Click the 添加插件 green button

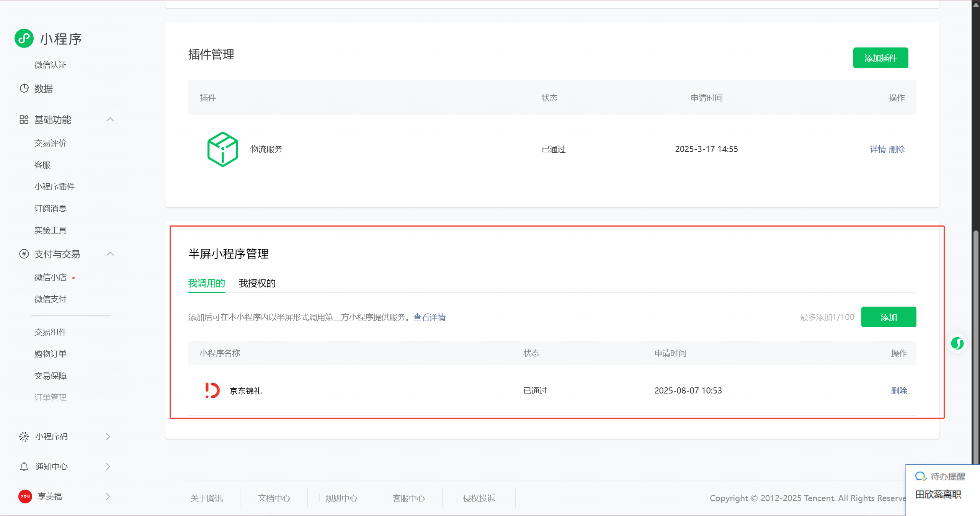(880, 58)
